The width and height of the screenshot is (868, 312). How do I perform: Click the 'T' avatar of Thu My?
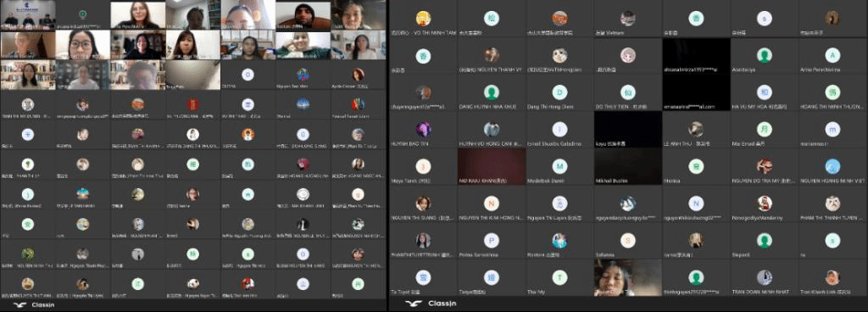(559, 277)
